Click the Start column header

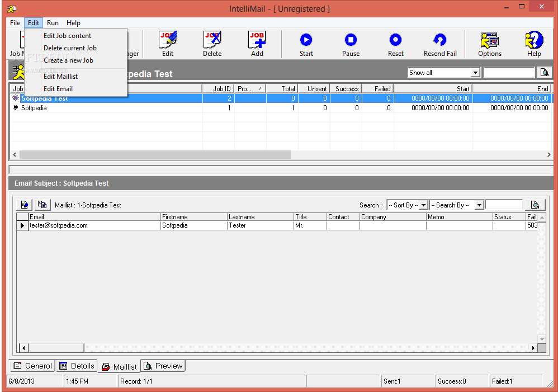433,89
